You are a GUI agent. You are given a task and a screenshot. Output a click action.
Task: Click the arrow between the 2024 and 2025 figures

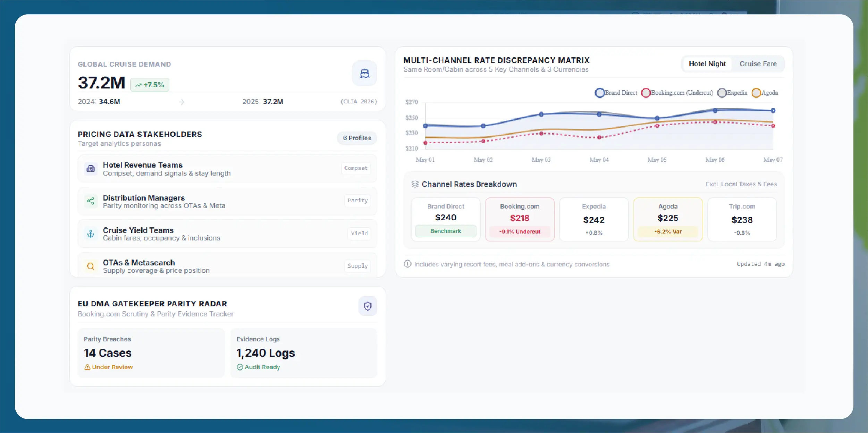click(x=182, y=102)
